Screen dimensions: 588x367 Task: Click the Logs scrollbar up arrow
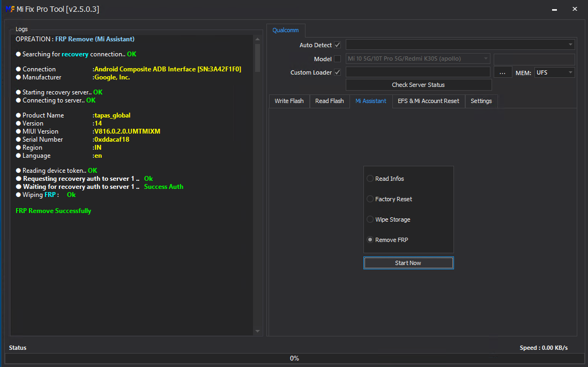tap(257, 39)
